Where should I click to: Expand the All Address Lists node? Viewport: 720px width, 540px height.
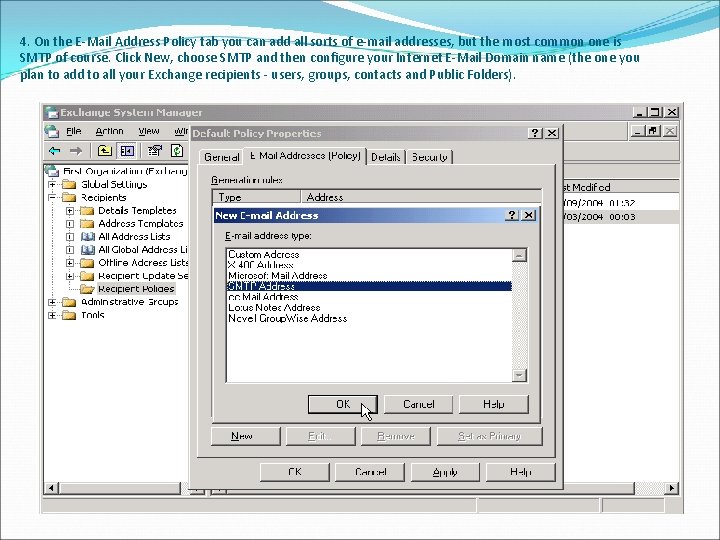(x=70, y=237)
